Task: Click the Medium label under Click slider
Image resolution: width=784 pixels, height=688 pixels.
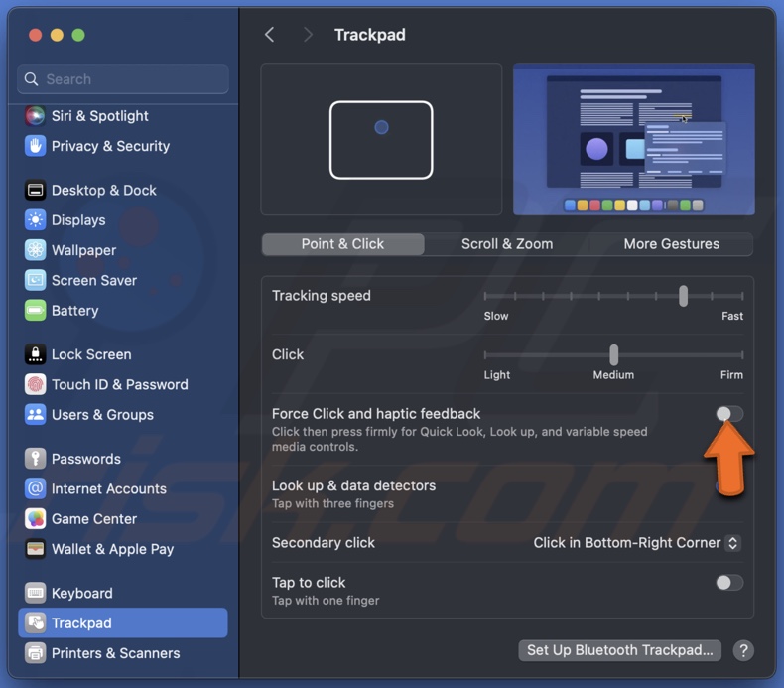Action: pos(613,374)
